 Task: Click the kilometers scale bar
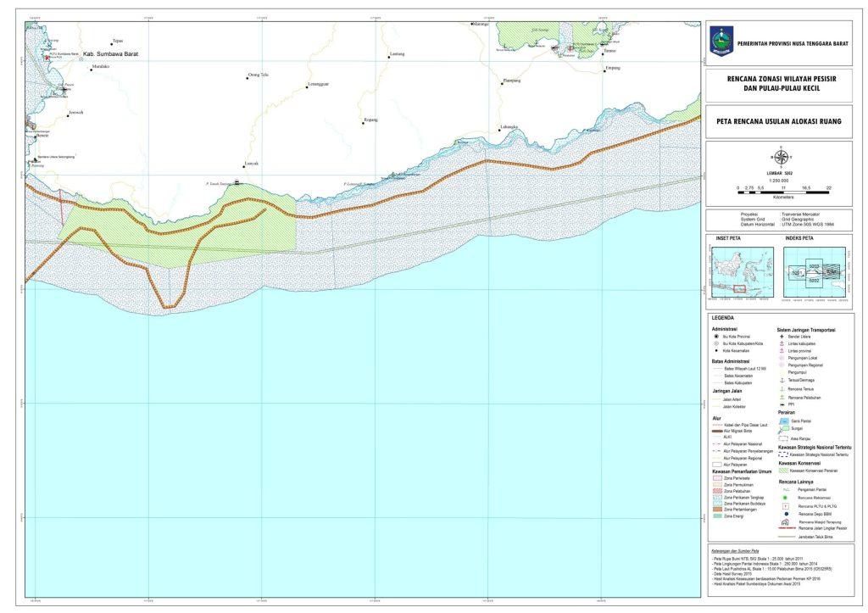point(784,190)
